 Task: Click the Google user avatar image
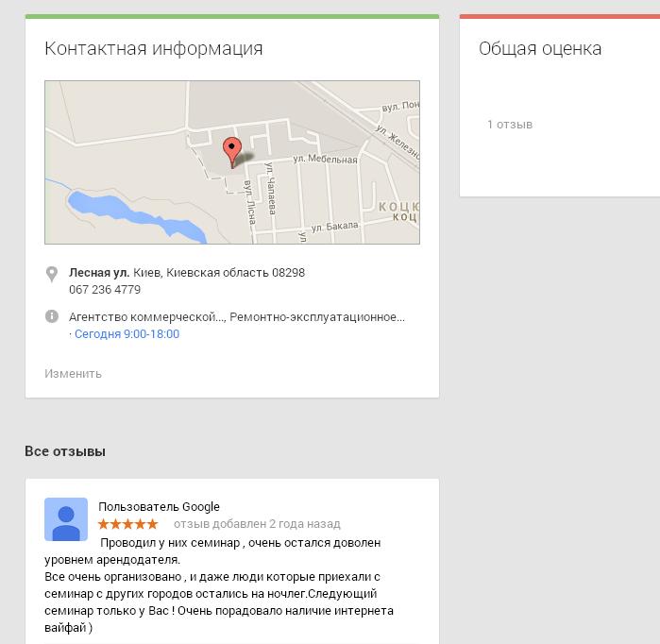point(66,519)
